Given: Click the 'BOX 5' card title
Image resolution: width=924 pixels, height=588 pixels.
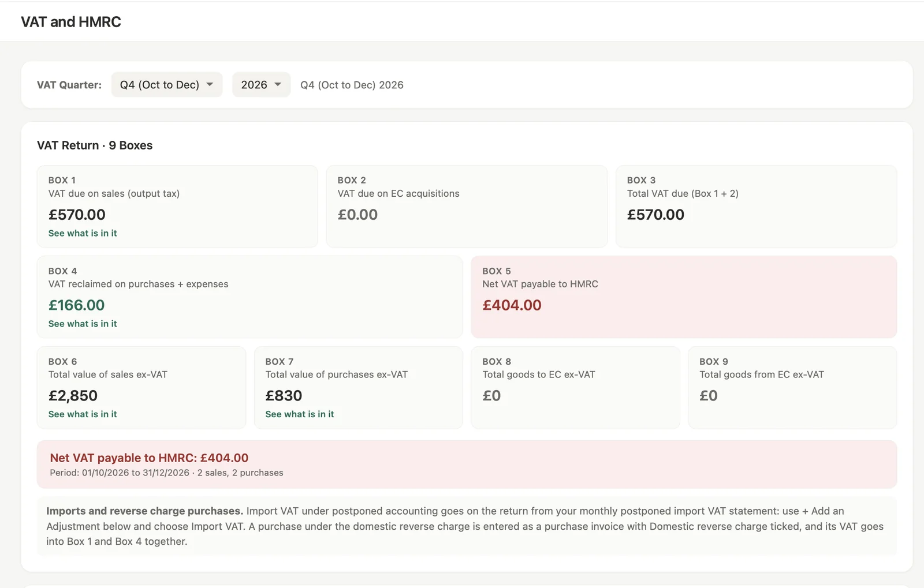Looking at the screenshot, I should tap(497, 271).
